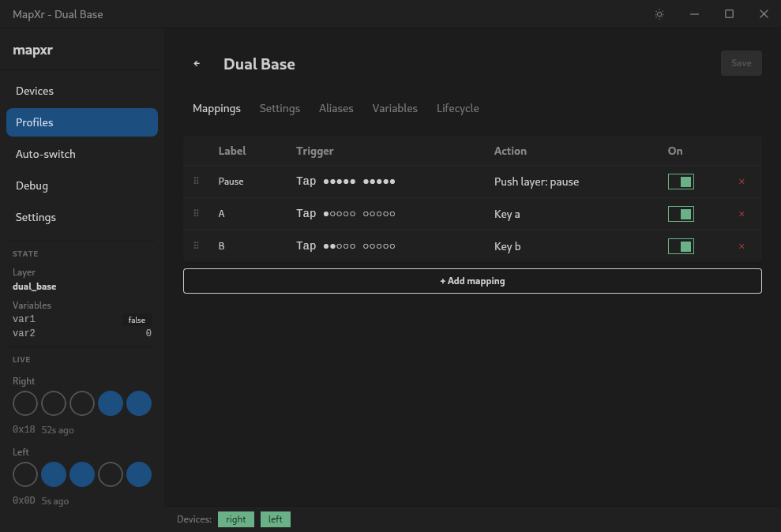Screen dimensions: 781x532
Task: Turn off the B mapping's On switch
Action: [681, 245]
